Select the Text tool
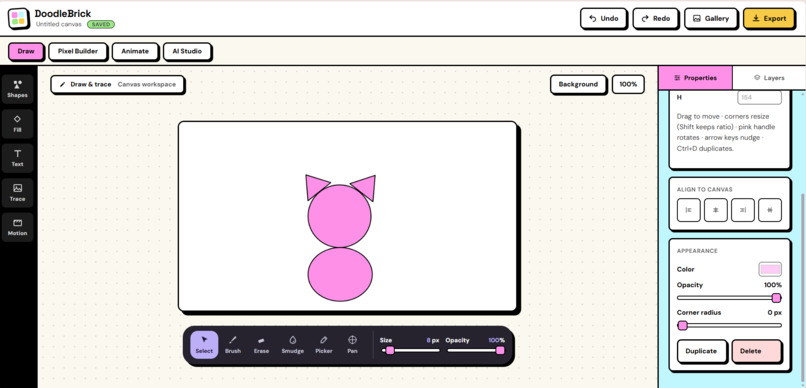The height and width of the screenshot is (388, 806). coord(17,158)
